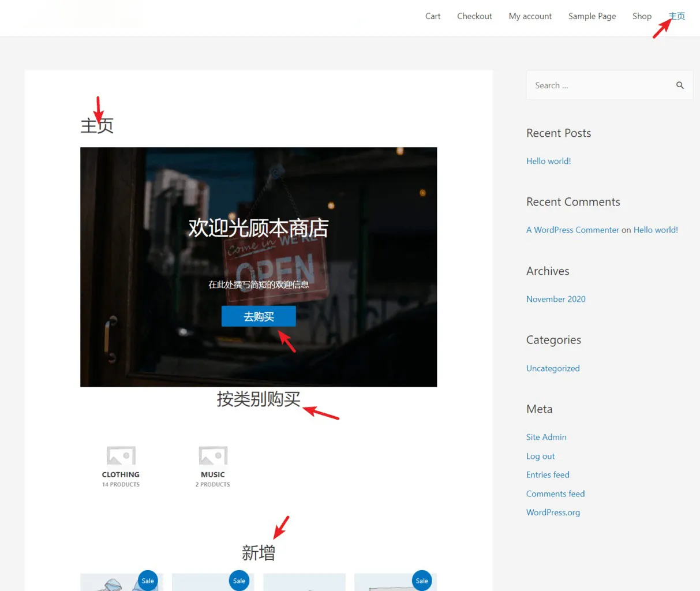The image size is (700, 591).
Task: Open Hello world! link under Recent Comments
Action: [656, 230]
